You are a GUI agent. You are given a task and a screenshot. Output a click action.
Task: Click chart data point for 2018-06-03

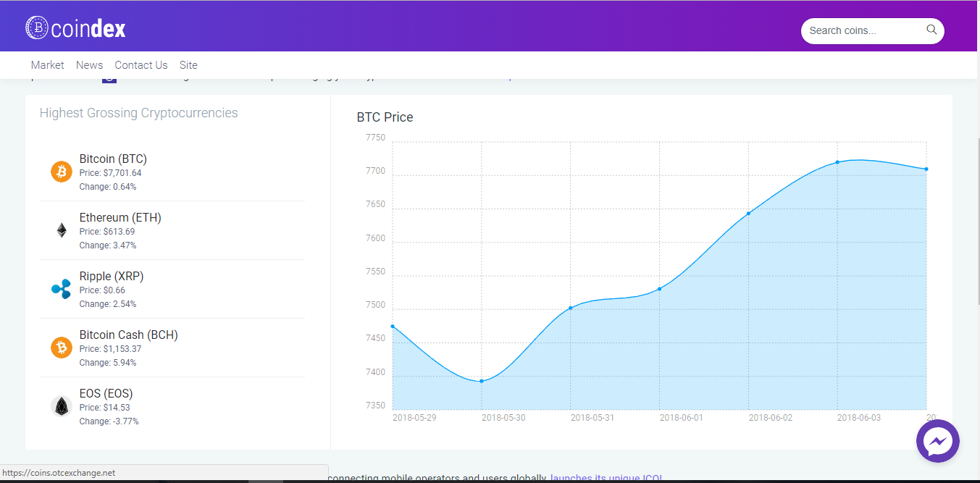point(837,162)
